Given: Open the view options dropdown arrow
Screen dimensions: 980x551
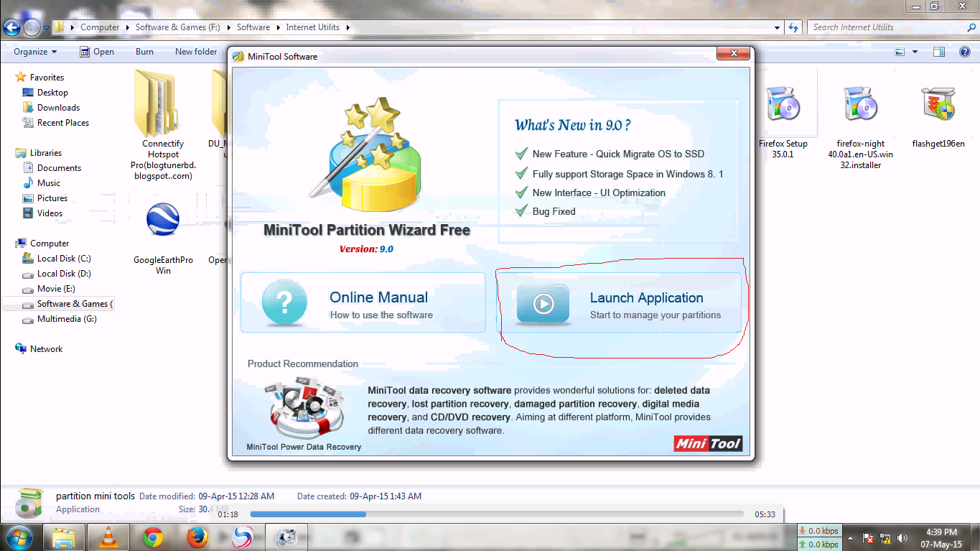Looking at the screenshot, I should click(x=915, y=52).
